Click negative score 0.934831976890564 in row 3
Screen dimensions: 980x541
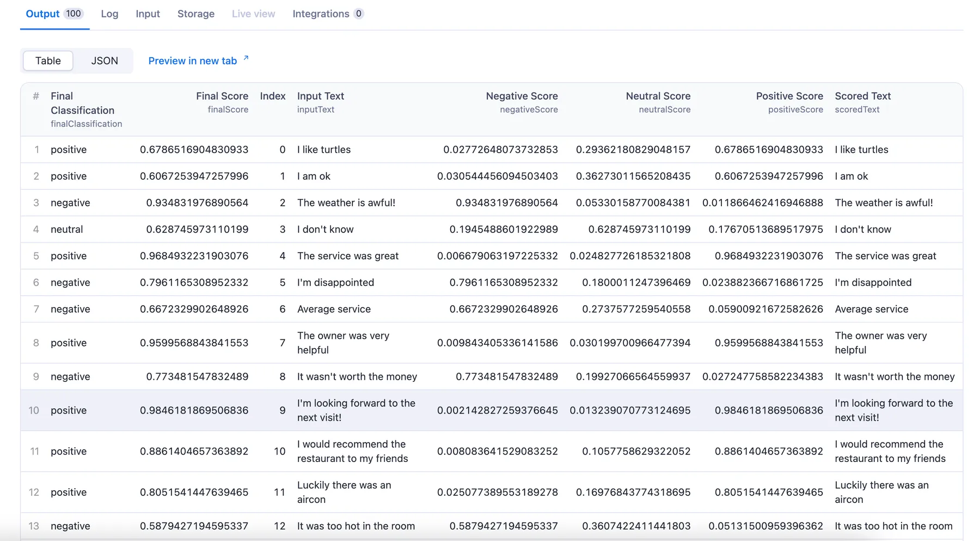[506, 203]
